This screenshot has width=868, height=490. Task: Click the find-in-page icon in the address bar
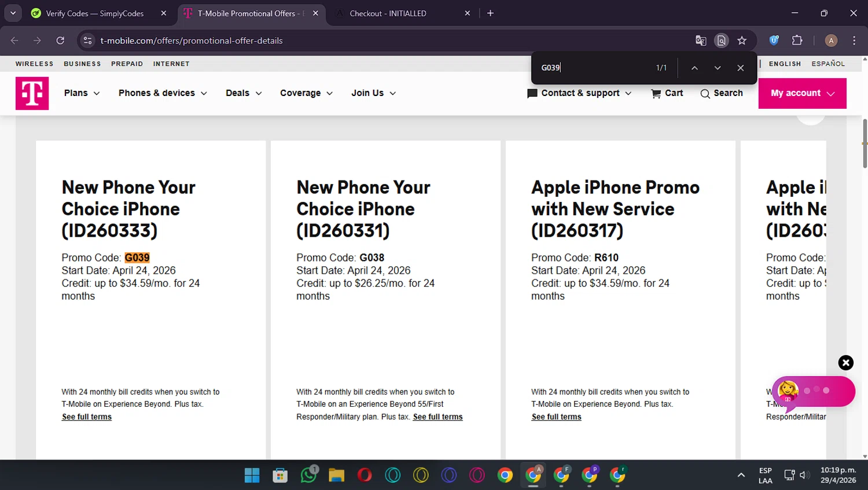coord(721,40)
